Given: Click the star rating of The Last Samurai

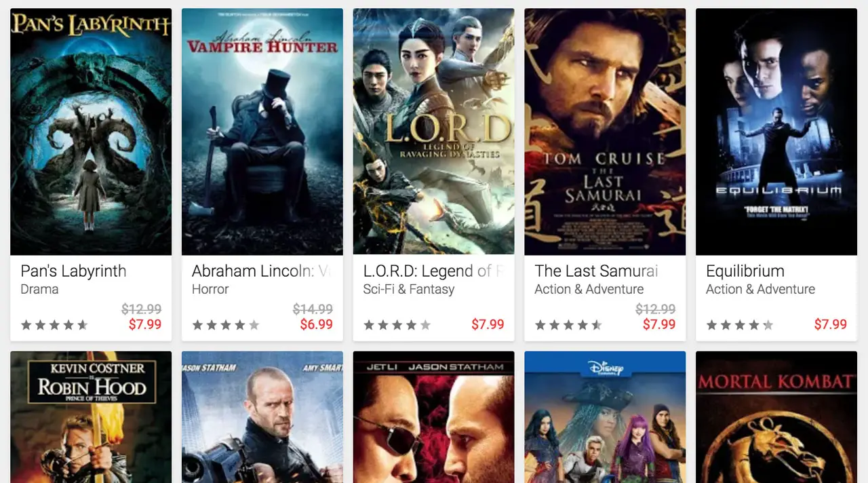Looking at the screenshot, I should [568, 325].
